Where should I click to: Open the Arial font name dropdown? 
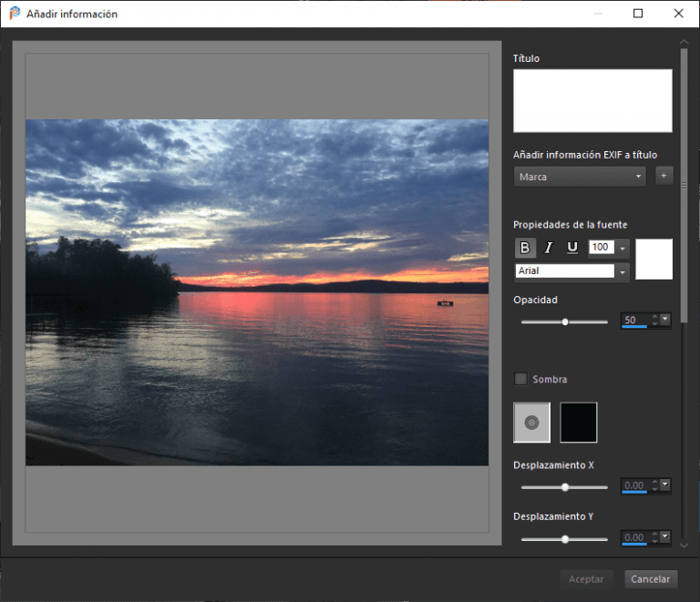pyautogui.click(x=623, y=271)
